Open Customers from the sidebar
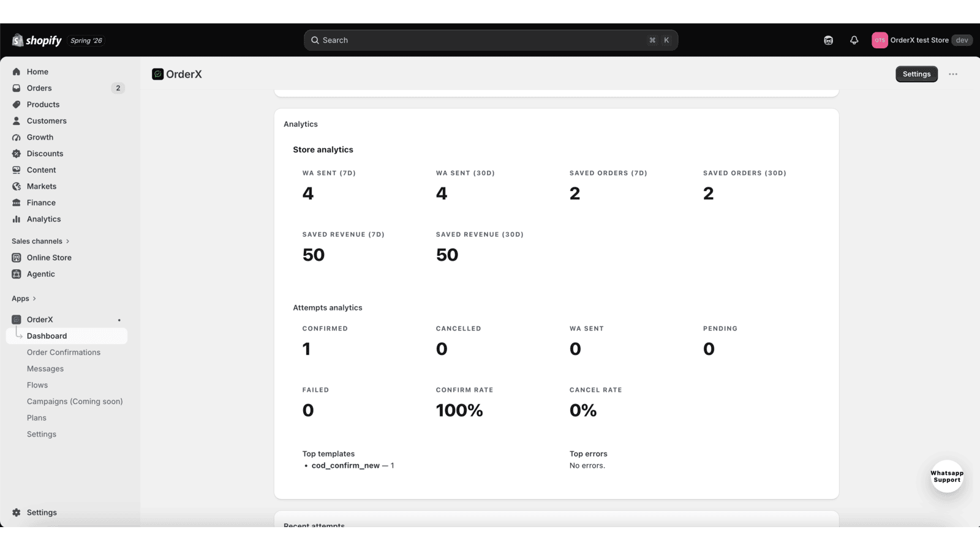 47,121
